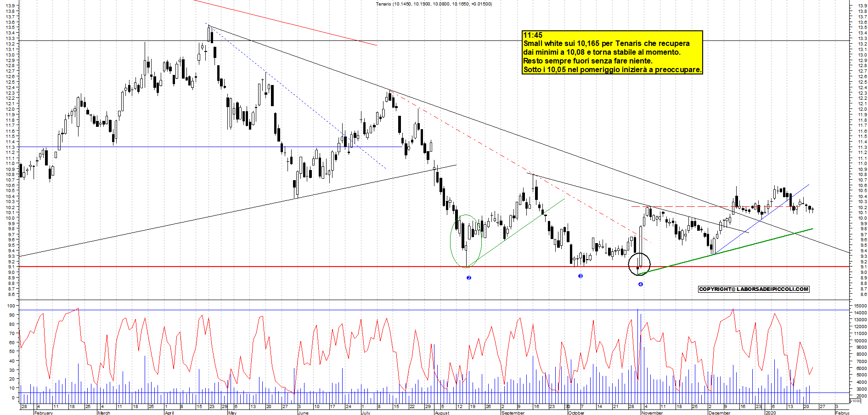Viewport: 868px width, 415px height.
Task: Click the small 'x1000' volume scale label
Action: (x=856, y=401)
